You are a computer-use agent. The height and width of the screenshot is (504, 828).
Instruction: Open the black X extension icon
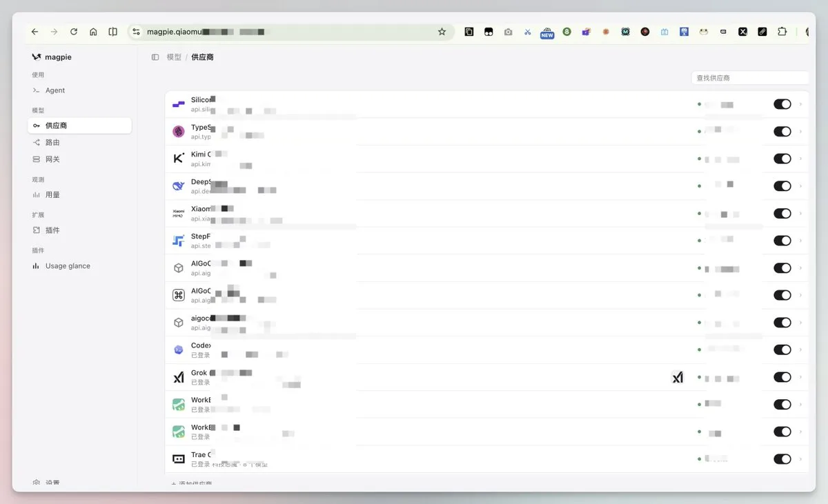743,32
